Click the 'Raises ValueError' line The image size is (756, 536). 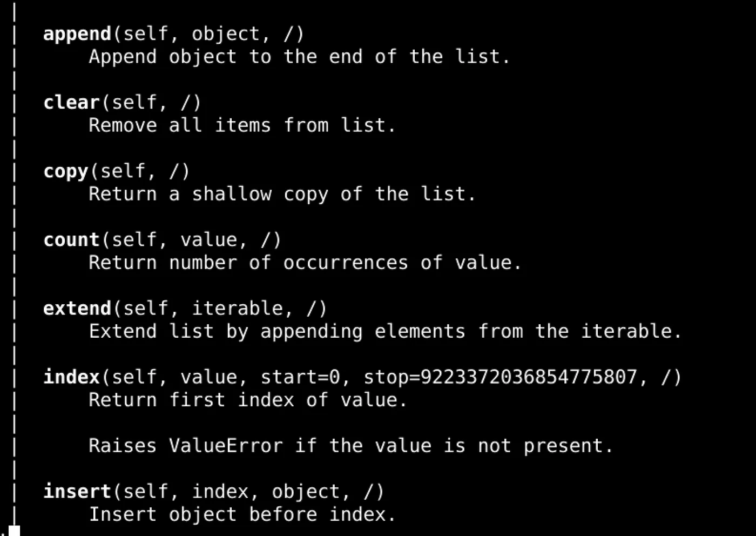click(350, 446)
